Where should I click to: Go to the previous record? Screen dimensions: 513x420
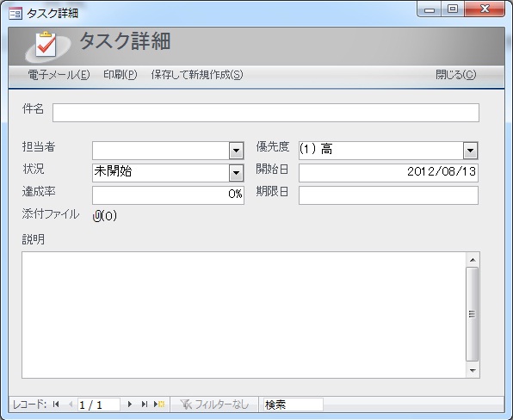[x=71, y=405]
